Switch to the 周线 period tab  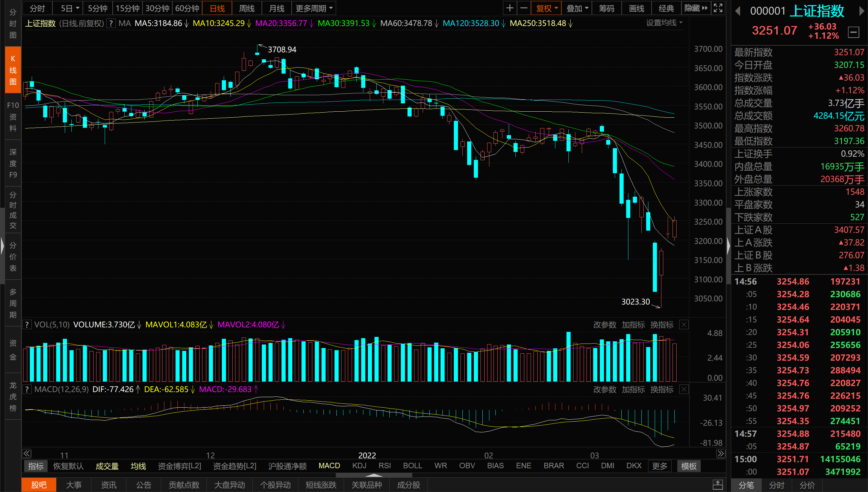[247, 8]
